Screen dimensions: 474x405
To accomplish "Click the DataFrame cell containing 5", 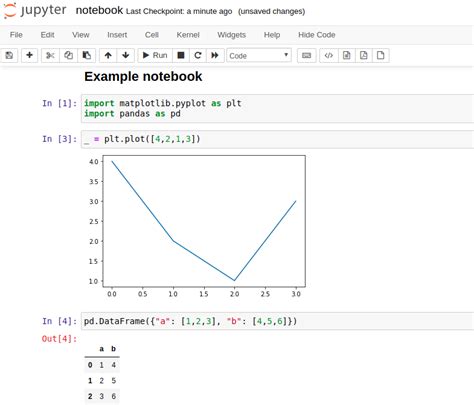I will [x=114, y=381].
